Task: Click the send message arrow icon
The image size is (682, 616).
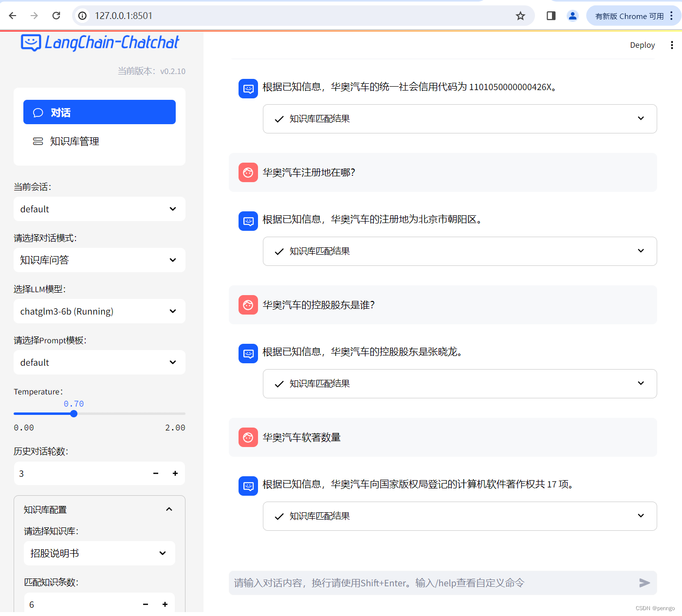Action: [645, 583]
